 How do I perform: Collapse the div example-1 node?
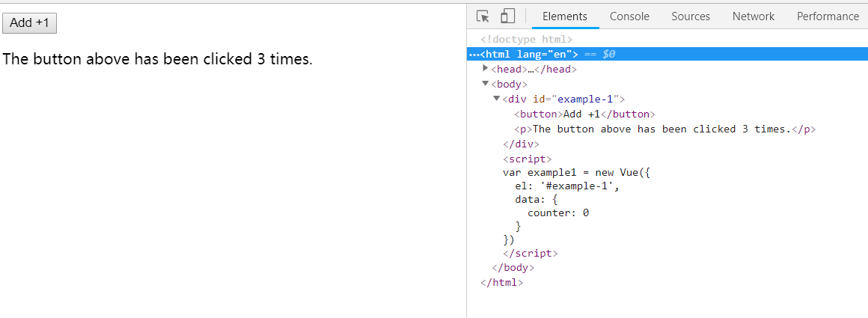coord(497,99)
